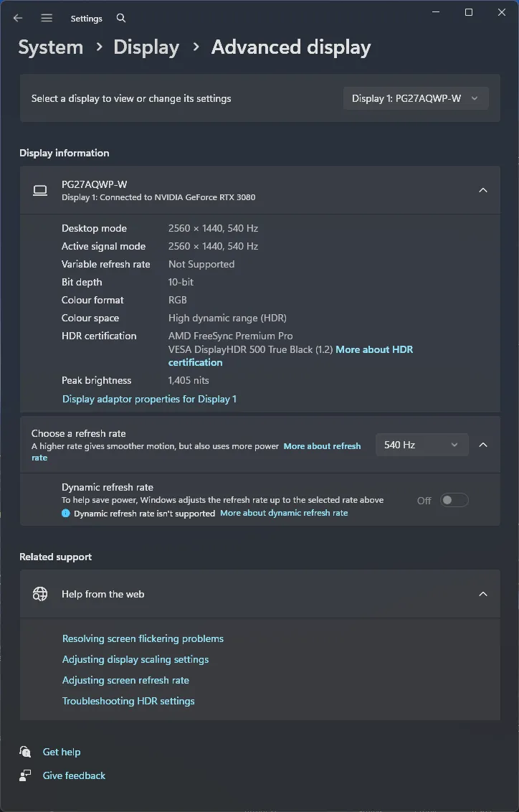Go to Display in the breadcrumb
519x812 pixels.
pyautogui.click(x=146, y=47)
